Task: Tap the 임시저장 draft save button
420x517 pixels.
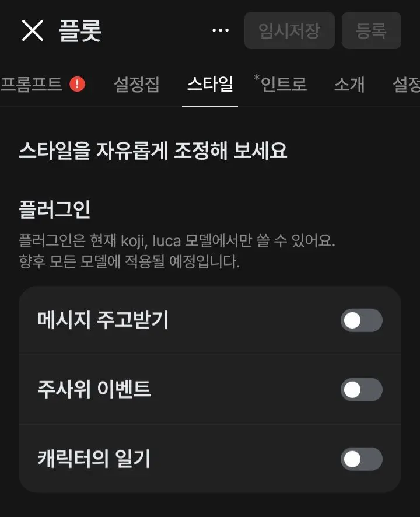Action: 289,30
